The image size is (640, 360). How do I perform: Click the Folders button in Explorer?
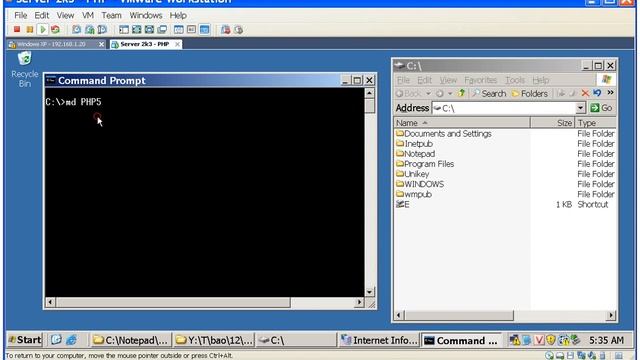(x=530, y=93)
